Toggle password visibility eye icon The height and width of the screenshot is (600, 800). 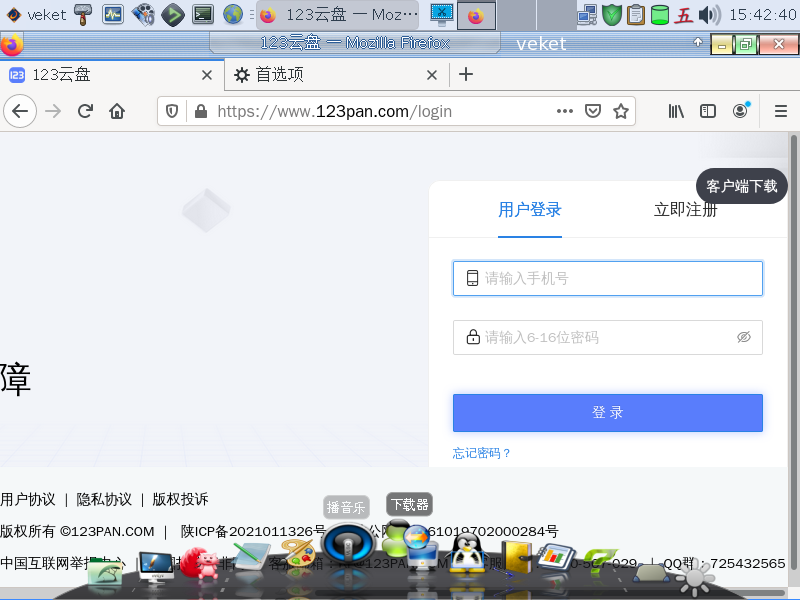coord(744,337)
